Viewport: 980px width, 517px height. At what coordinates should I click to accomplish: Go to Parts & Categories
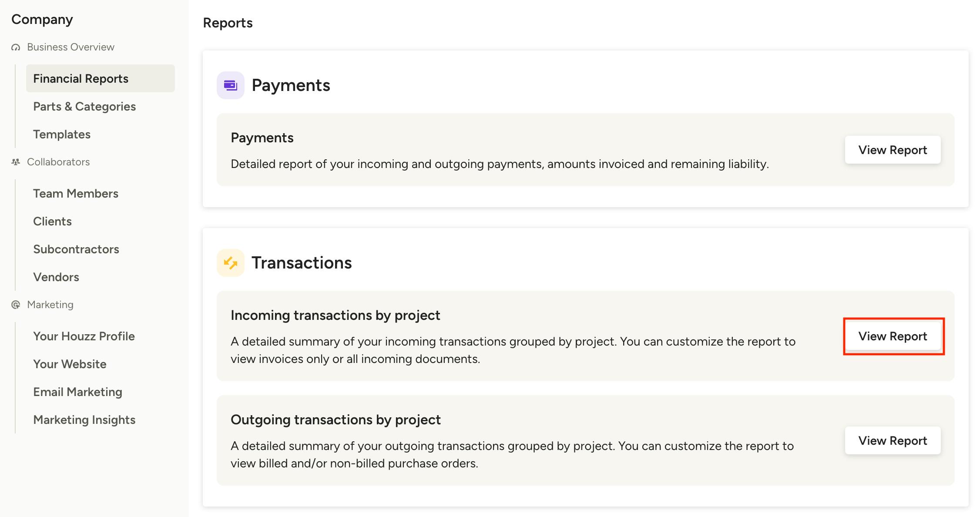click(84, 106)
